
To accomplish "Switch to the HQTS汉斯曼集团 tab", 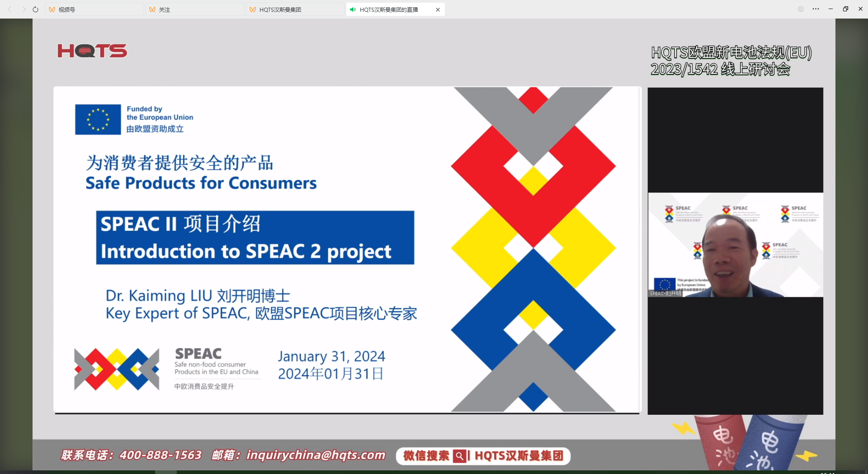I will tap(295, 9).
